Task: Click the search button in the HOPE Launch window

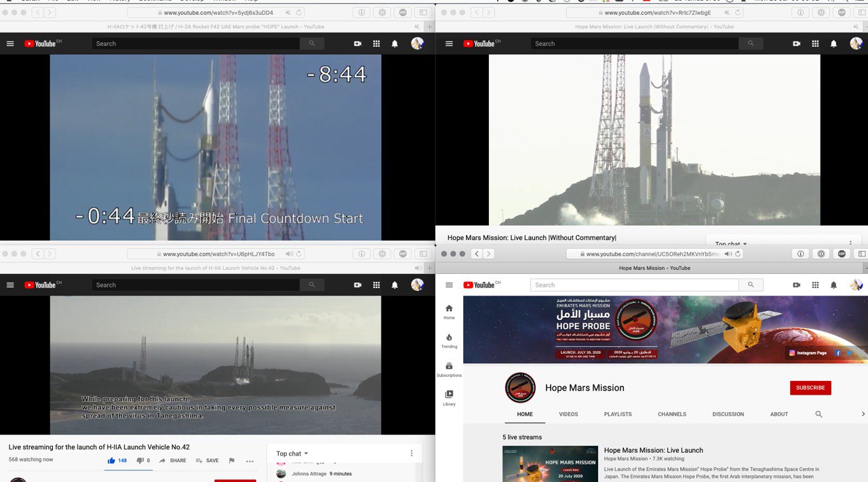Action: (x=312, y=43)
